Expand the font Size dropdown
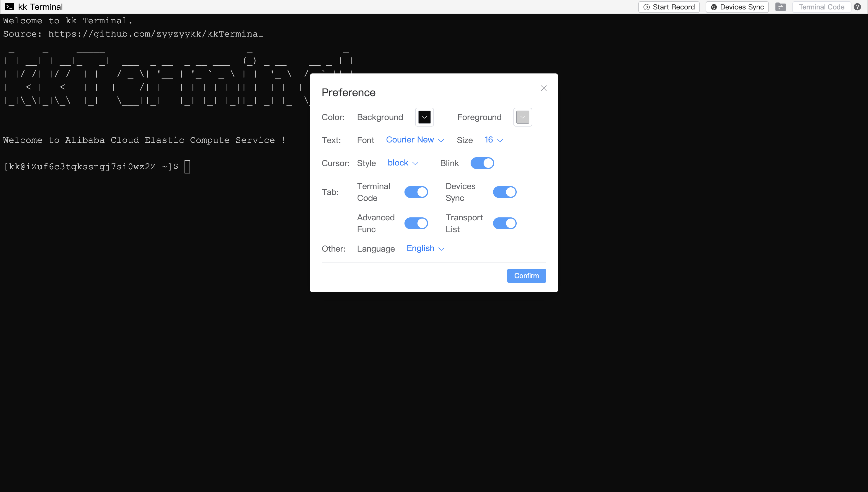 click(493, 140)
